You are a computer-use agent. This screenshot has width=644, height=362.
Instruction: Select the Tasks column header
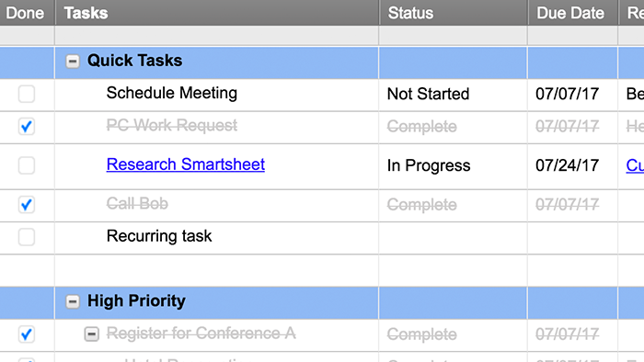coord(217,13)
